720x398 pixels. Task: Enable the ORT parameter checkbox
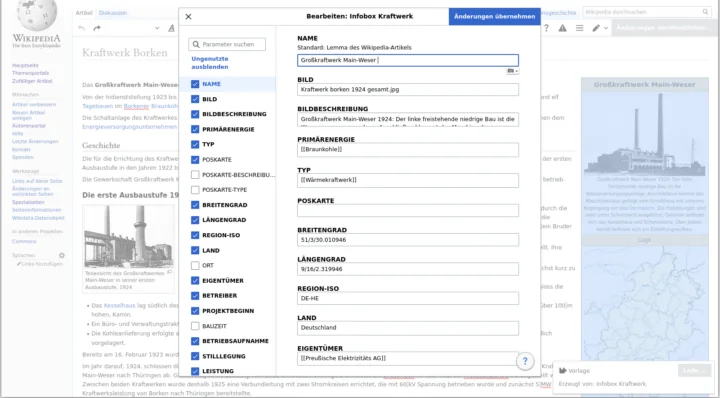tap(195, 265)
